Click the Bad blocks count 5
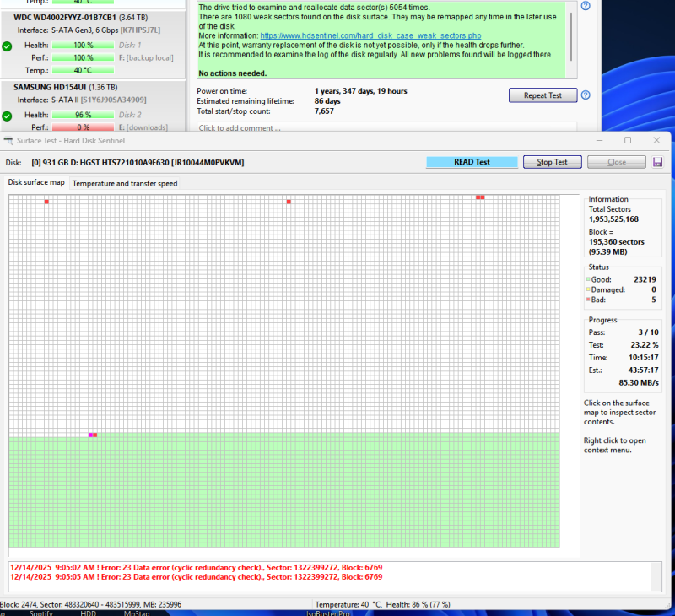 point(653,300)
